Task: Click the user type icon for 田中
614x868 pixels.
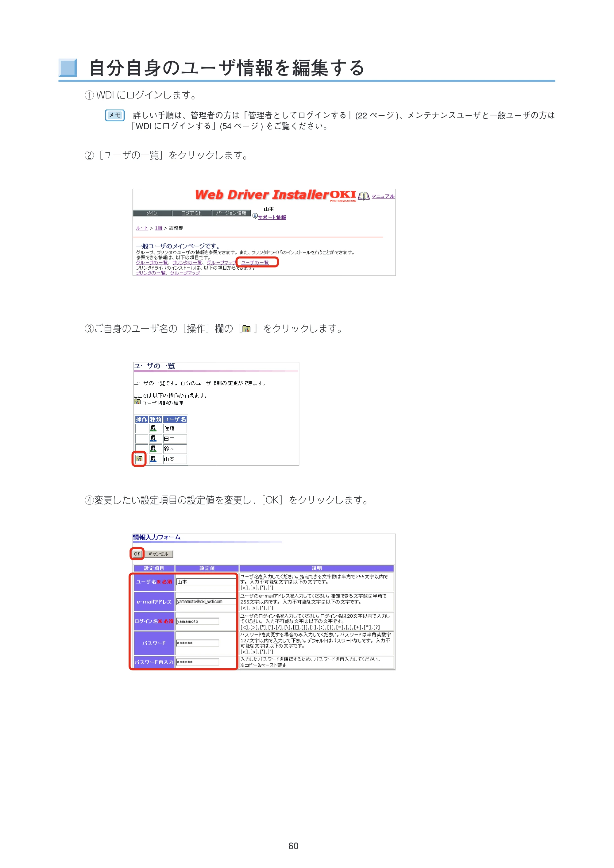Action: pyautogui.click(x=153, y=438)
